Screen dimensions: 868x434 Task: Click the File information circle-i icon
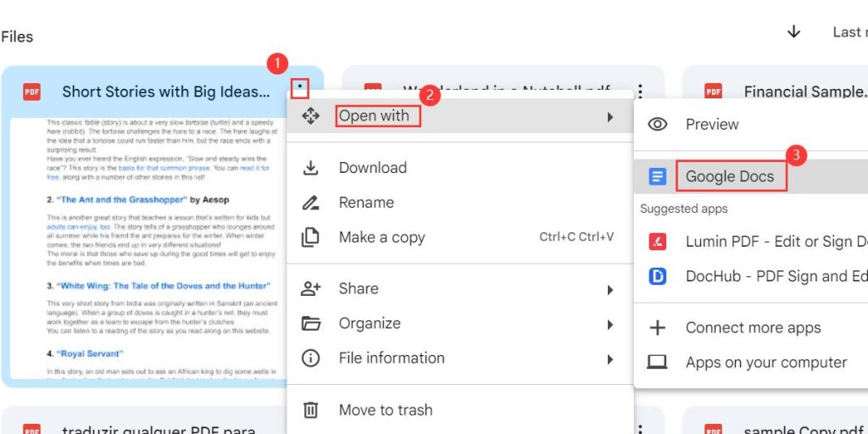click(x=310, y=359)
